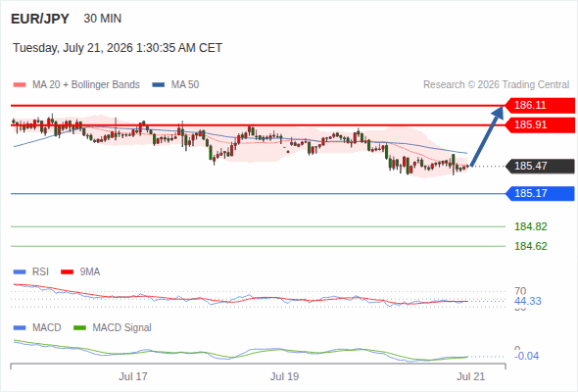This screenshot has width=578, height=392.
Task: Click the 9MA red legend swatch
Action: (x=67, y=272)
